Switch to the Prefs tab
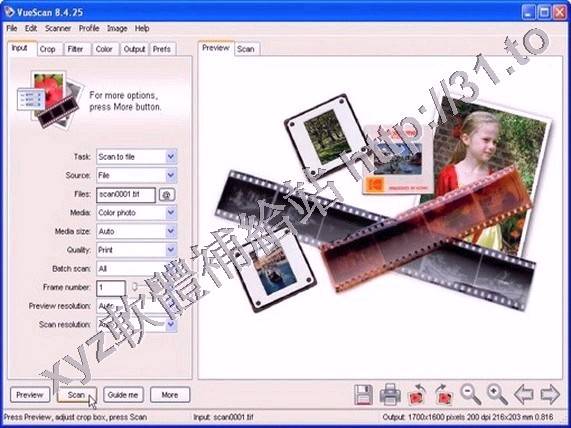The height and width of the screenshot is (428, 571). [162, 49]
